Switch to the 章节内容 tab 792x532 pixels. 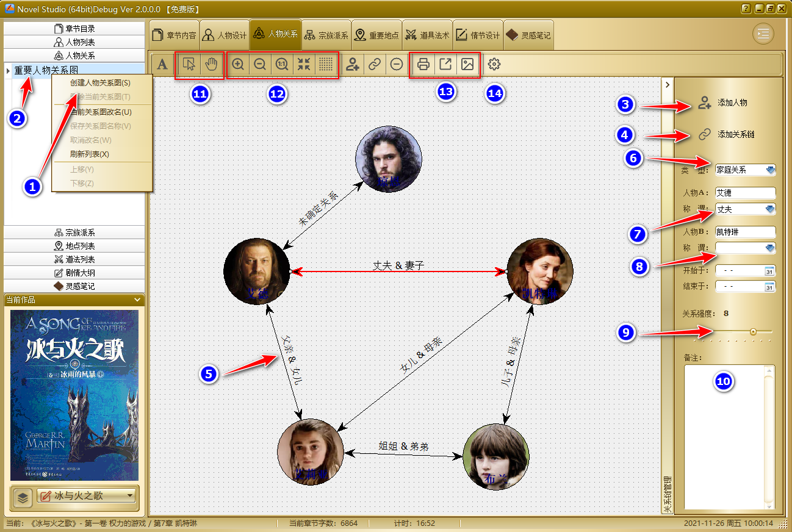click(175, 35)
